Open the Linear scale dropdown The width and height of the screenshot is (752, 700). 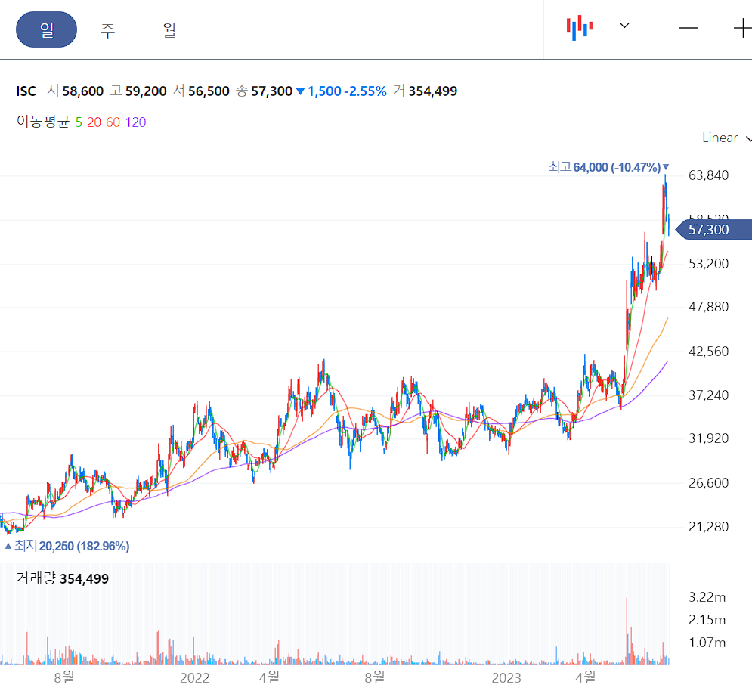point(719,138)
